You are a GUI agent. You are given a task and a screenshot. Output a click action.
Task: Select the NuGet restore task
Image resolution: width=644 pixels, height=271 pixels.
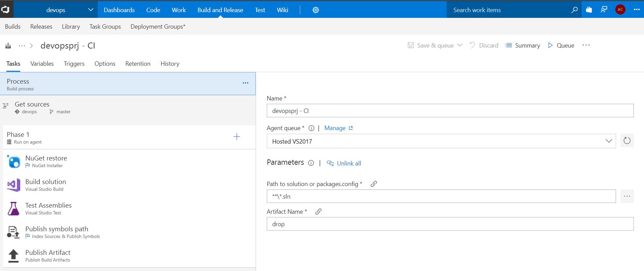pyautogui.click(x=129, y=161)
